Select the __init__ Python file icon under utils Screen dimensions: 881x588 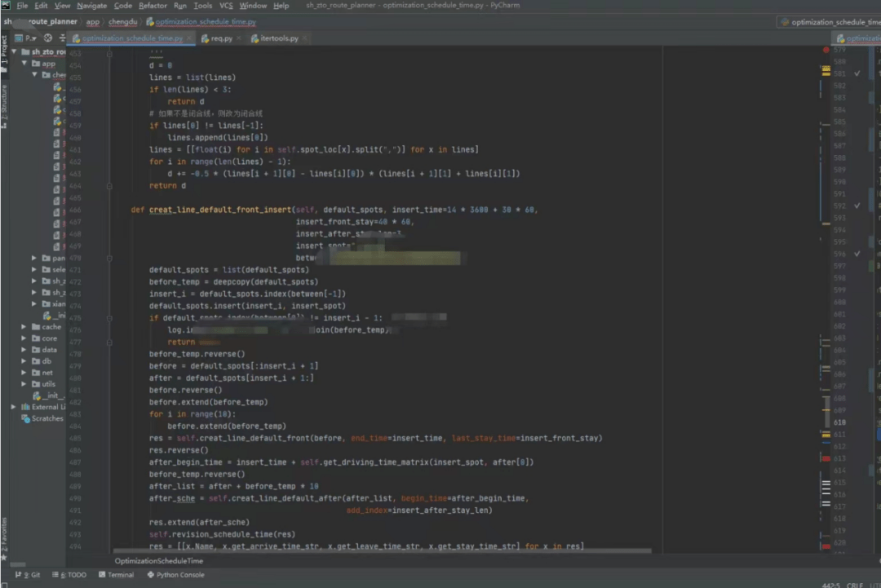coord(37,396)
